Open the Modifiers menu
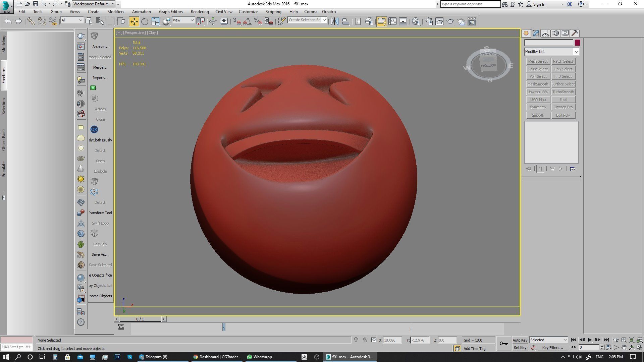 [x=116, y=11]
